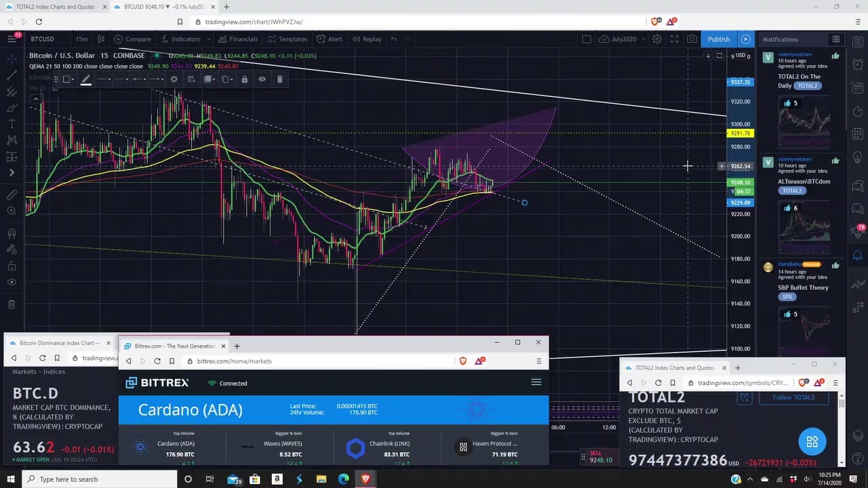
Task: Open dashed line style dropdown
Action: click(x=121, y=79)
